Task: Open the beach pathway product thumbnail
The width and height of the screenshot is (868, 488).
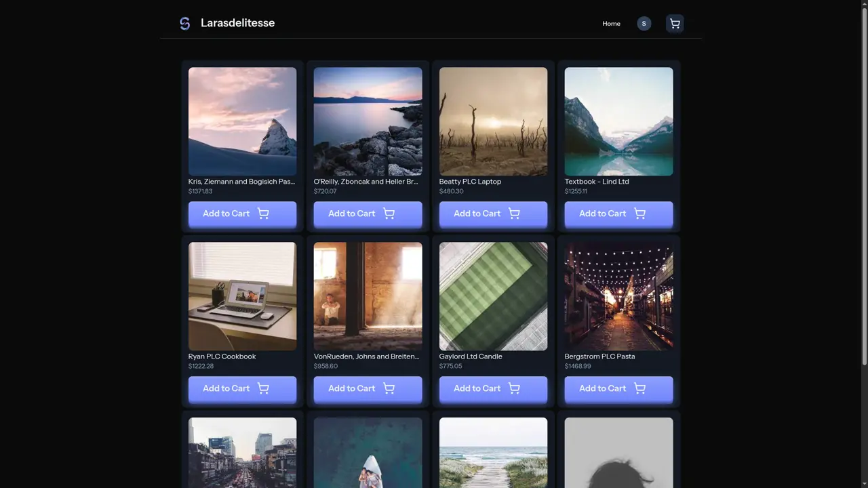Action: pyautogui.click(x=493, y=452)
